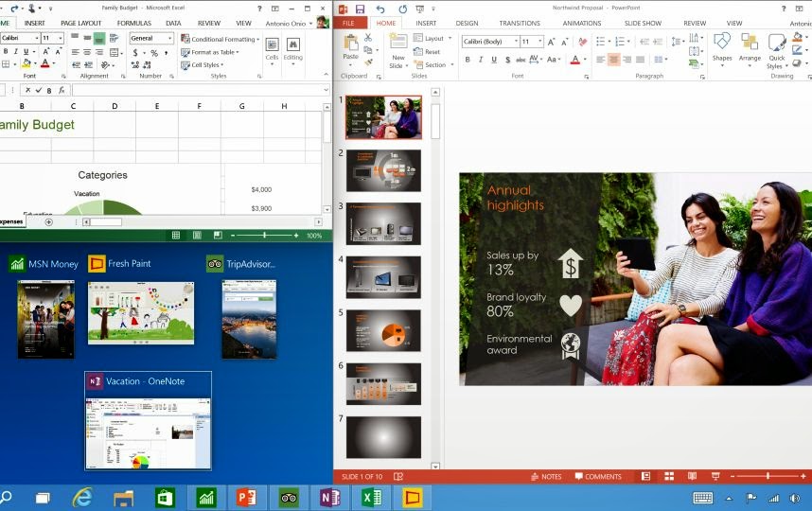Open Arrange menu in PowerPoint

(x=750, y=47)
